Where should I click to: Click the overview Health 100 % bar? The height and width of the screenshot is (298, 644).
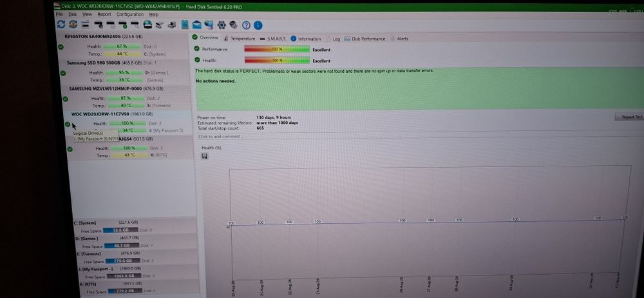[x=277, y=60]
